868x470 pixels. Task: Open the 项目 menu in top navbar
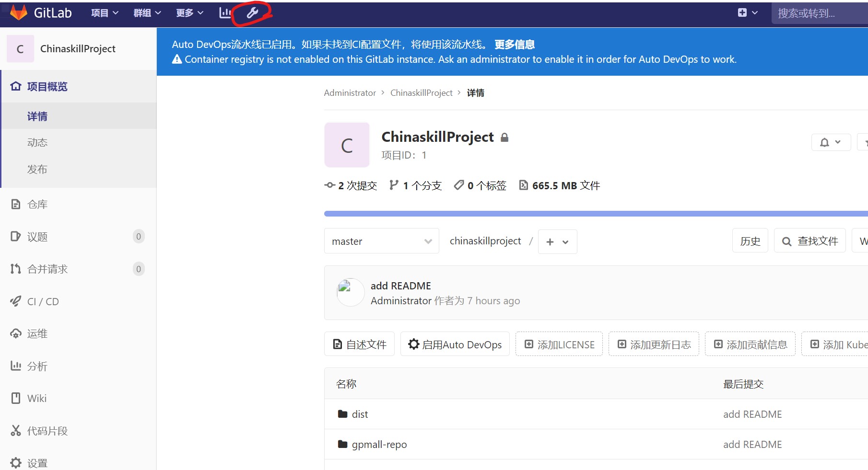[x=105, y=13]
